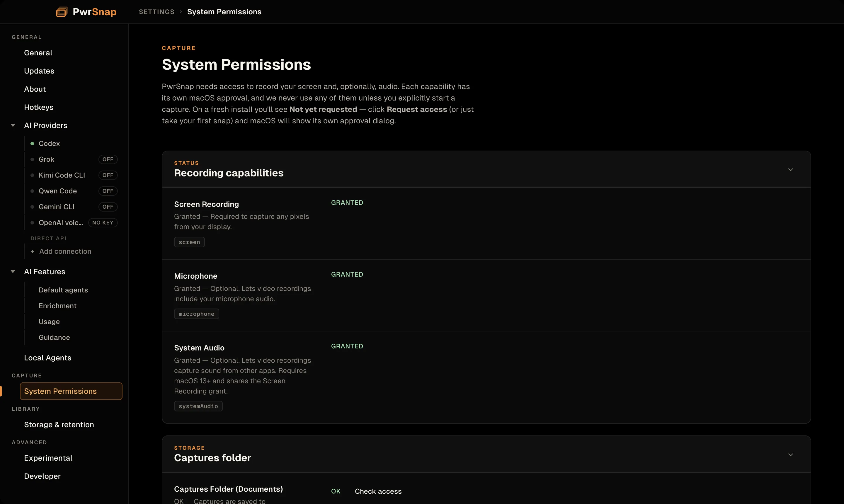Click the GRANTED status for Microphone
The image size is (844, 504).
pos(347,274)
